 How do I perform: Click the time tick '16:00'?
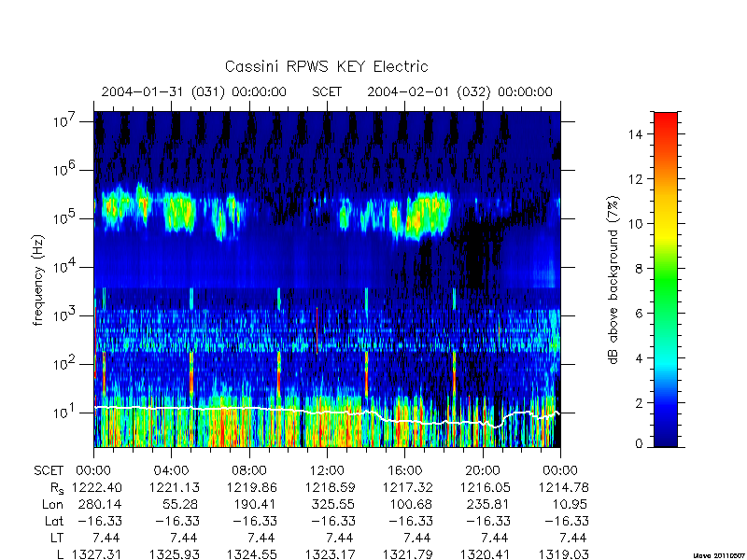pos(404,471)
